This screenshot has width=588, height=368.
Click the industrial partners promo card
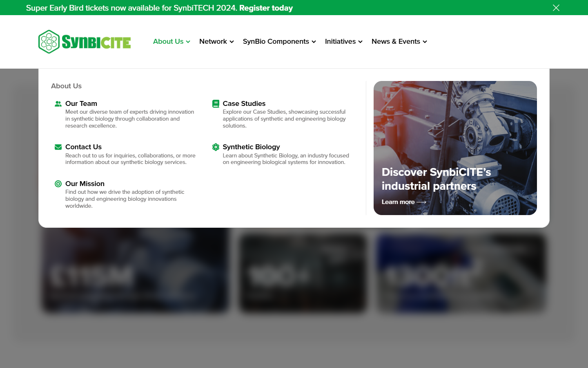[455, 148]
